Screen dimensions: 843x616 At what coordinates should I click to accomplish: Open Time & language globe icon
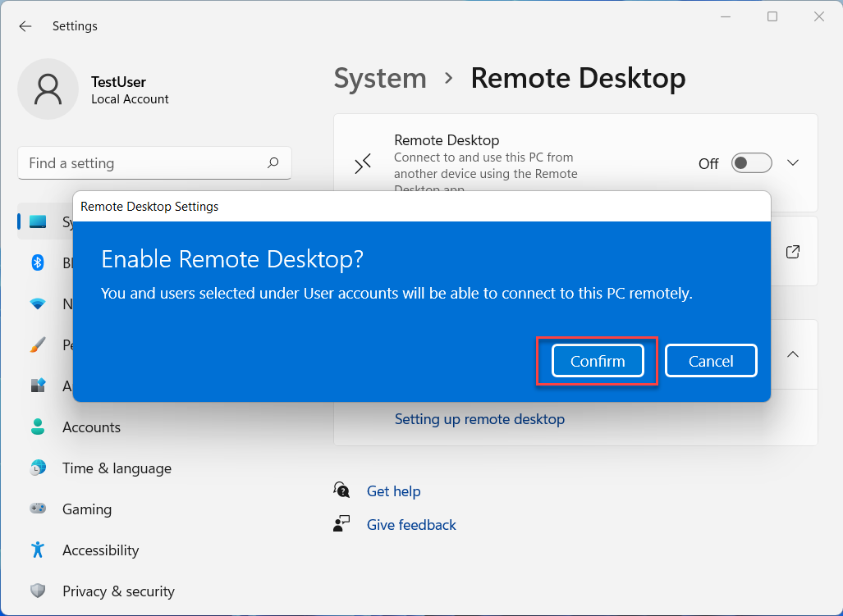38,468
